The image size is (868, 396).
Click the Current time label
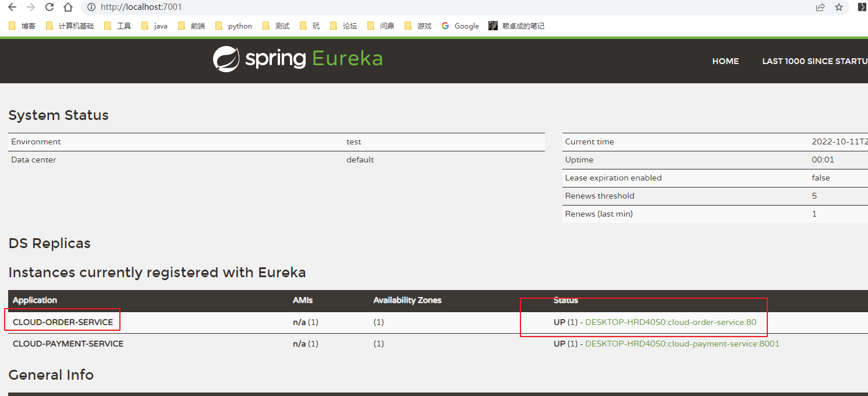(x=590, y=142)
